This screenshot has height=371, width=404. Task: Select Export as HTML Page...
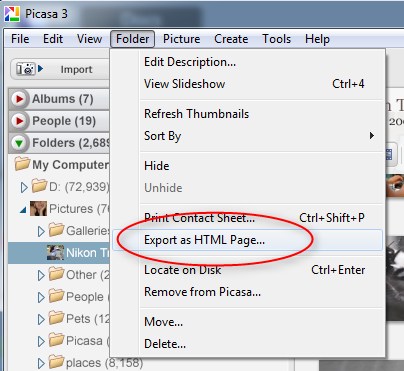(248, 240)
